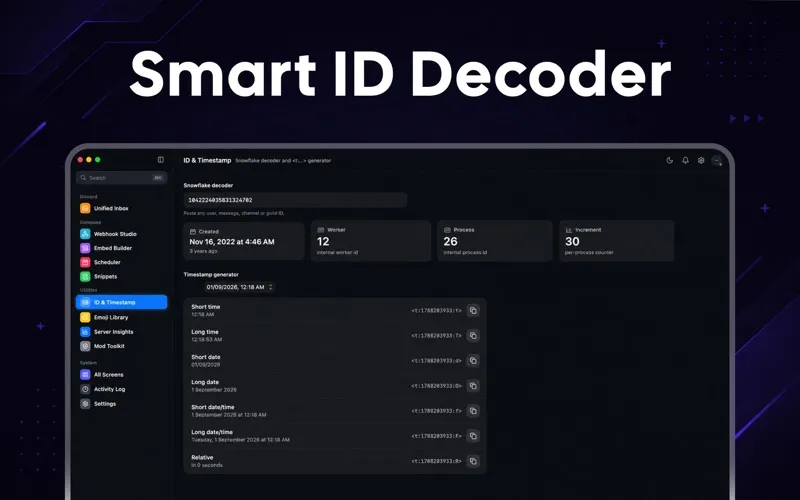Open Scheduler in sidebar
This screenshot has width=800, height=500.
pyautogui.click(x=121, y=262)
